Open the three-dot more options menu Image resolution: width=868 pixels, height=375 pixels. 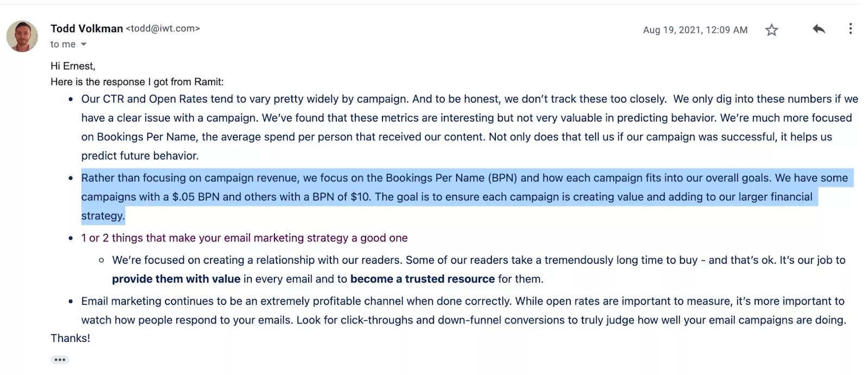click(x=850, y=29)
